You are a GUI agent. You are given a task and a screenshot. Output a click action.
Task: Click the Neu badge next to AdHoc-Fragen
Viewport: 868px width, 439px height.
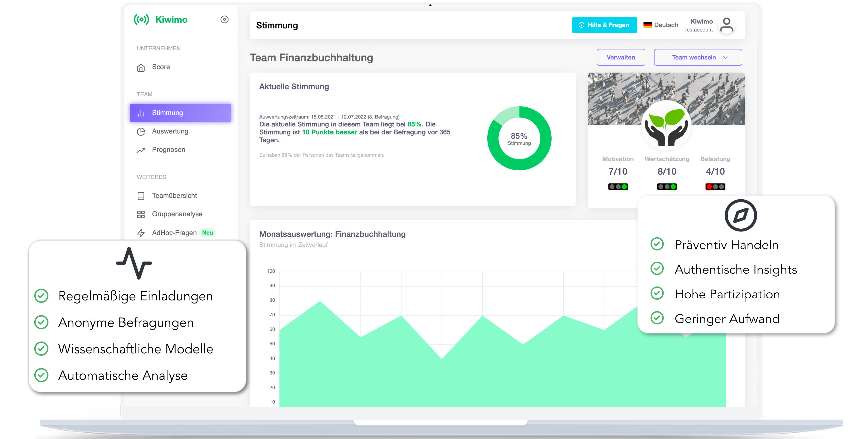click(208, 233)
